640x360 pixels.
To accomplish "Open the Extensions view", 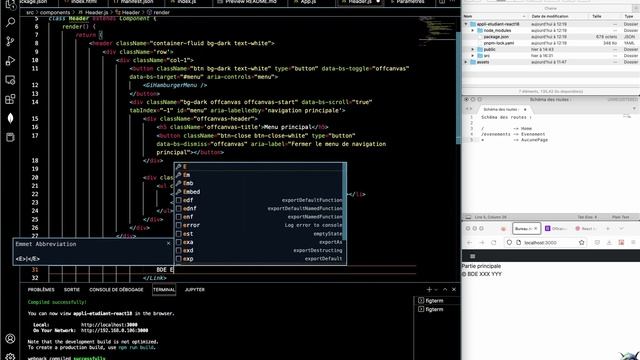I will tap(10, 99).
